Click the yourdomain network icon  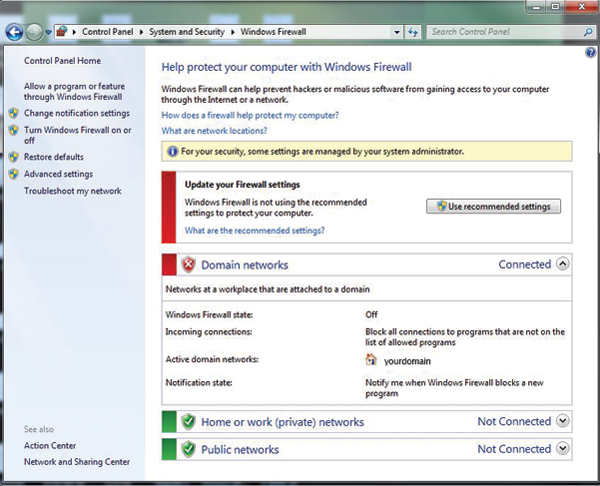tap(371, 359)
